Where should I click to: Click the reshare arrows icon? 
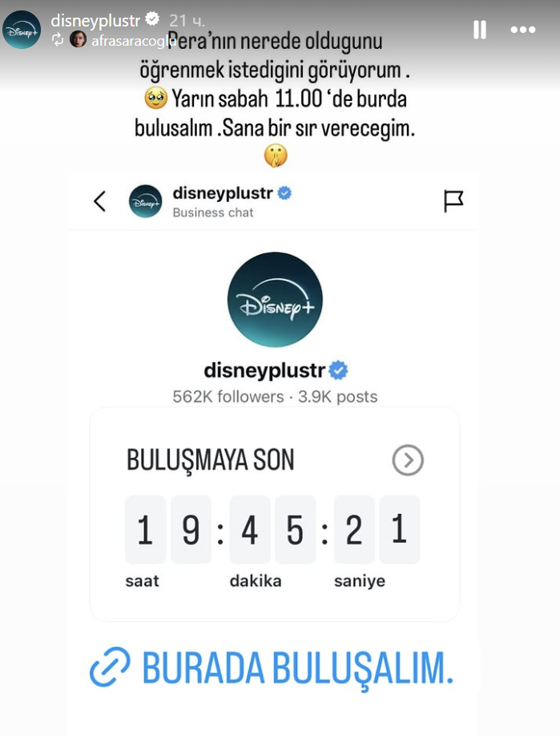58,39
